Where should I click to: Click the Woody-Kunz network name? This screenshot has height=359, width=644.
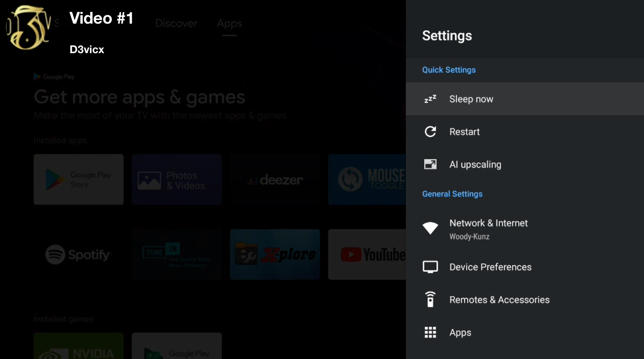tap(469, 237)
